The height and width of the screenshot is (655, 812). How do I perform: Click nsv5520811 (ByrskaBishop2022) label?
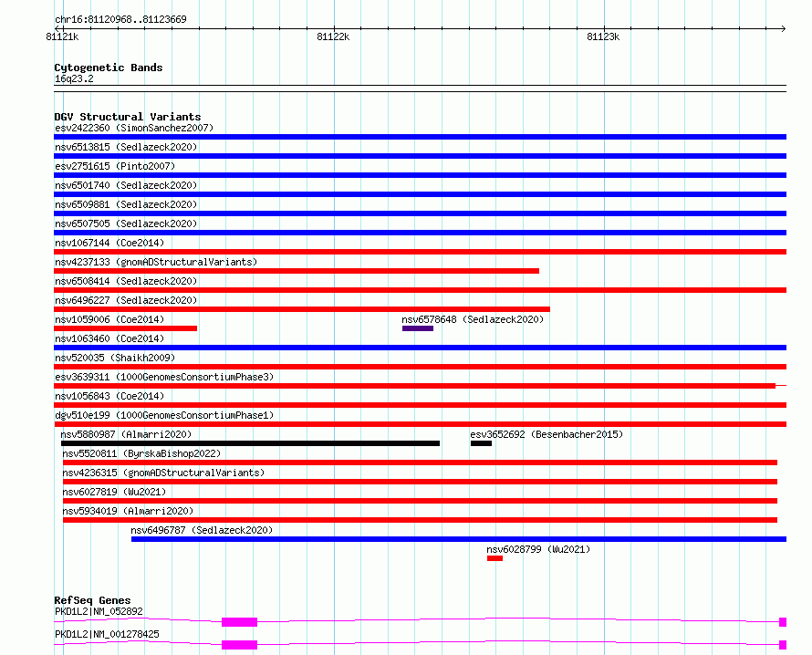141,453
